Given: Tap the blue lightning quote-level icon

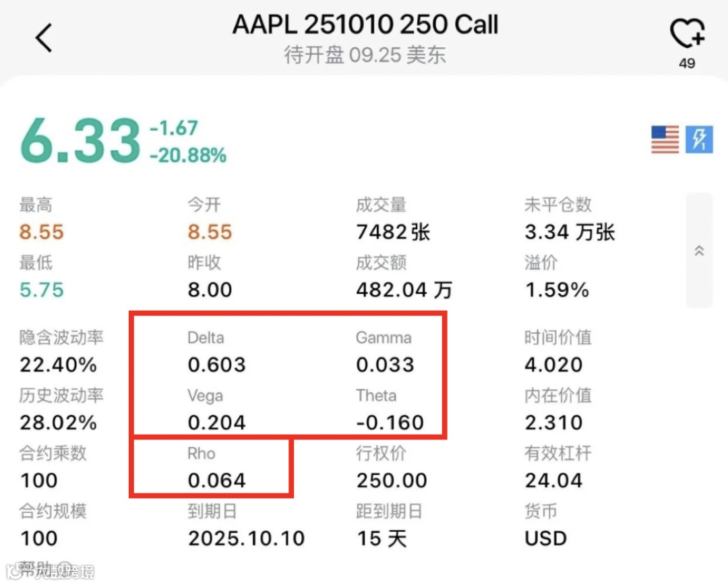Looking at the screenshot, I should pos(699,140).
